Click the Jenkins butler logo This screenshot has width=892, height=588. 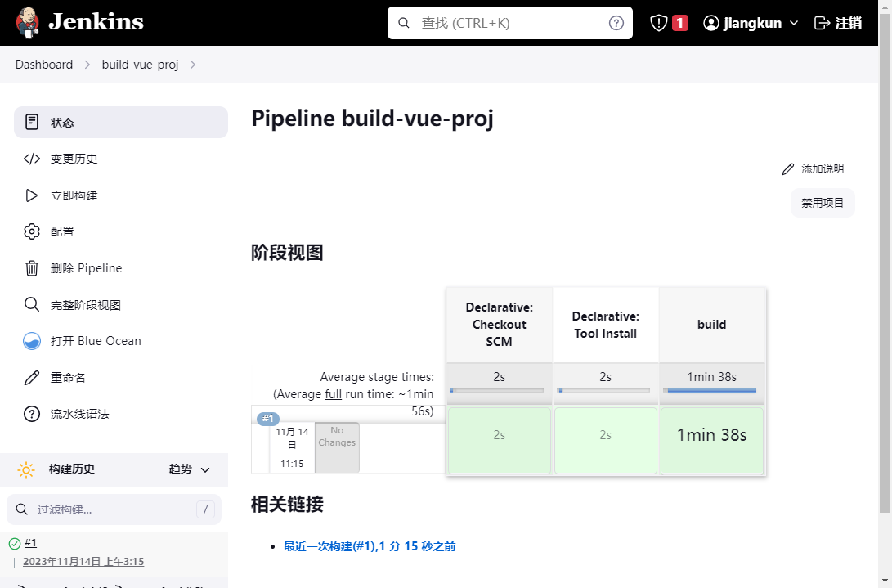[27, 23]
